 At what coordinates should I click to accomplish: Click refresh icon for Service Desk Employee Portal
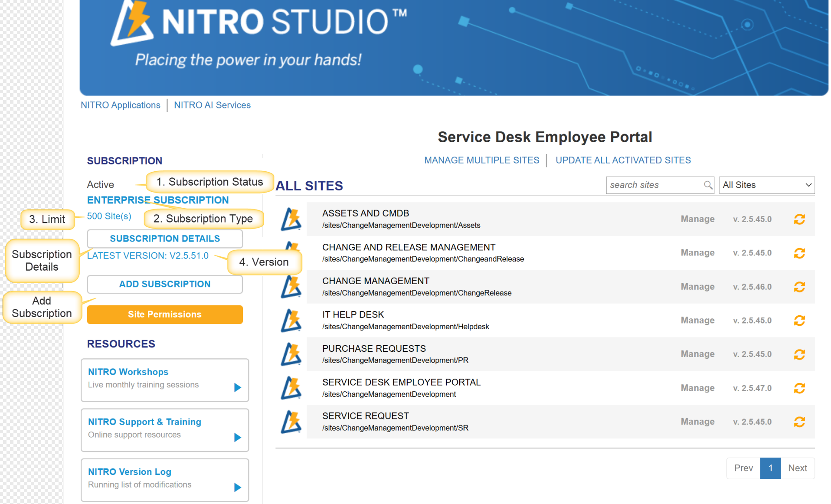click(x=799, y=388)
